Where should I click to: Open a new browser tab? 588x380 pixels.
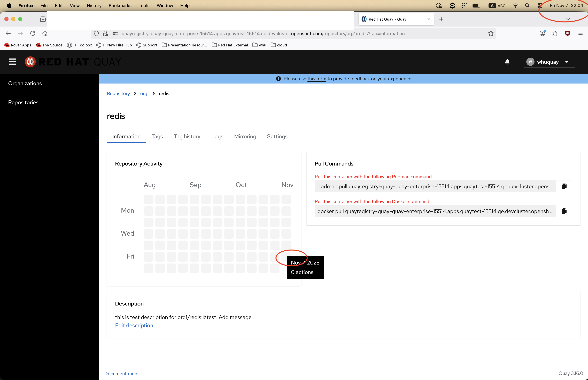tap(441, 19)
